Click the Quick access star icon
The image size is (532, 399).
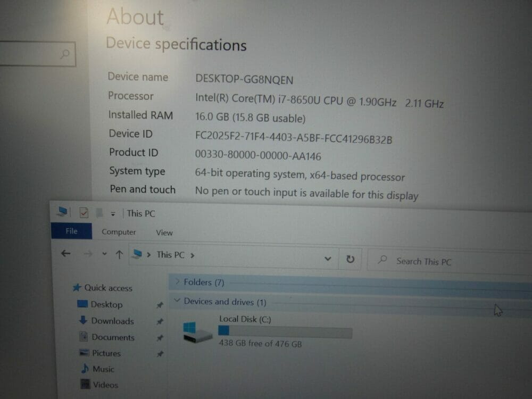[77, 287]
